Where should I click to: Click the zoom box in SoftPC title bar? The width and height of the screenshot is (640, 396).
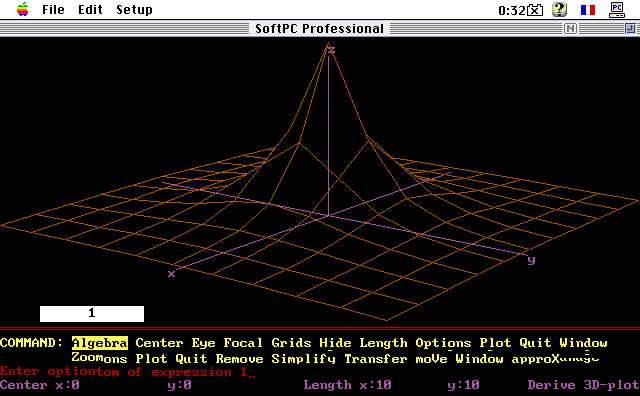tap(630, 29)
